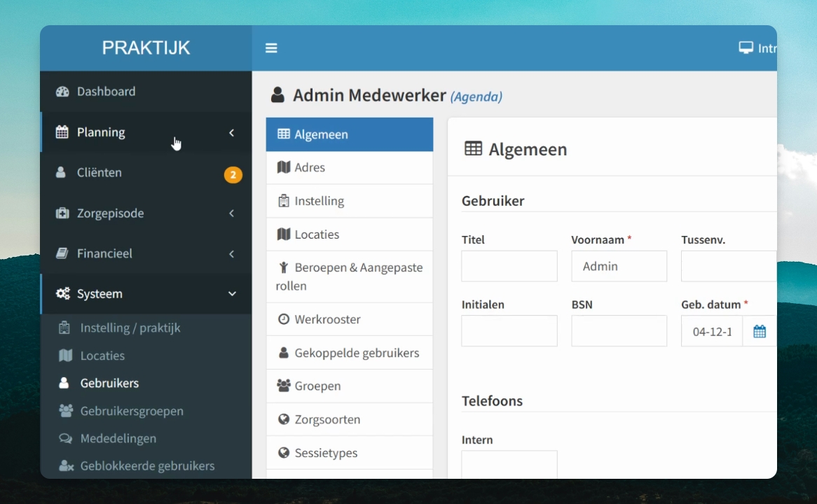The image size is (817, 504).
Task: Select the Groepen tab
Action: tap(349, 386)
